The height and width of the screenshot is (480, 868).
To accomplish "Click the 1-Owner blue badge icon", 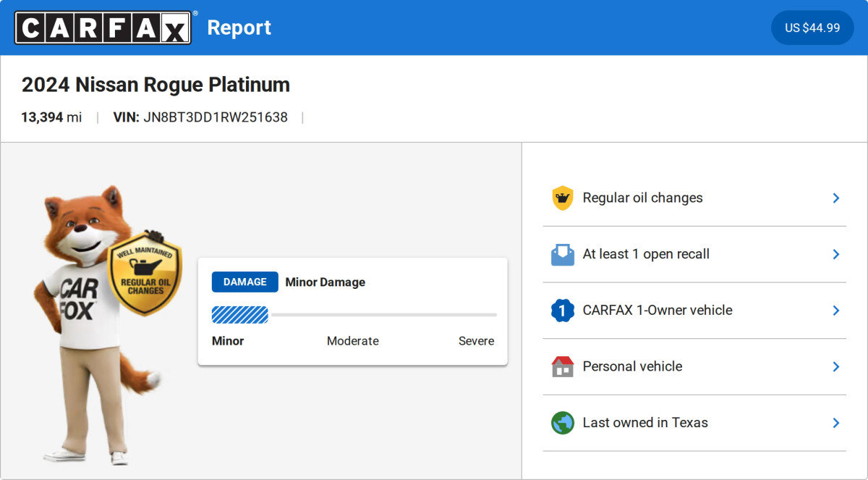I will (x=562, y=311).
